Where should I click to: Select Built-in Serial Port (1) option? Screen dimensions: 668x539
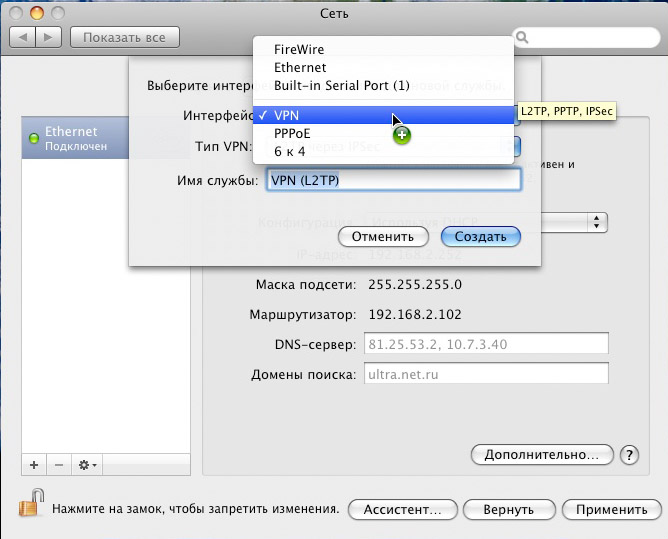341,86
